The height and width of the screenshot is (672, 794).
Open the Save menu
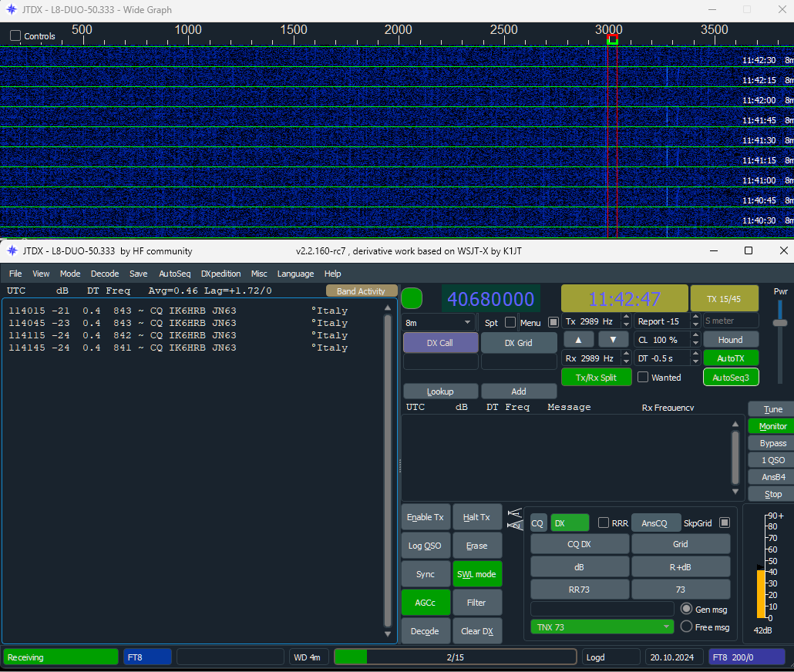pos(138,274)
